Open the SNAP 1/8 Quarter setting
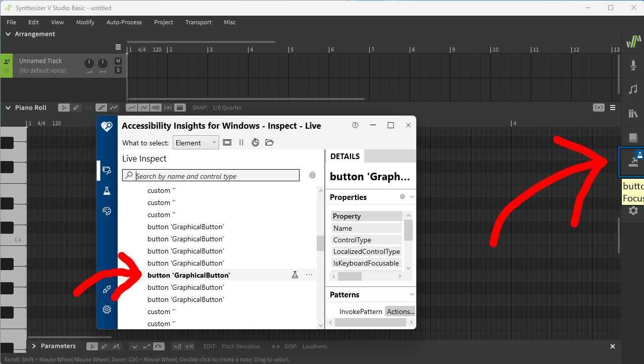 [227, 108]
